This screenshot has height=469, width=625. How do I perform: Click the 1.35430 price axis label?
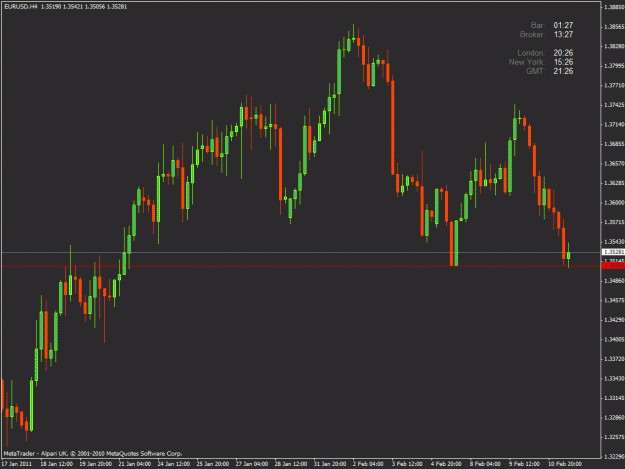point(614,242)
